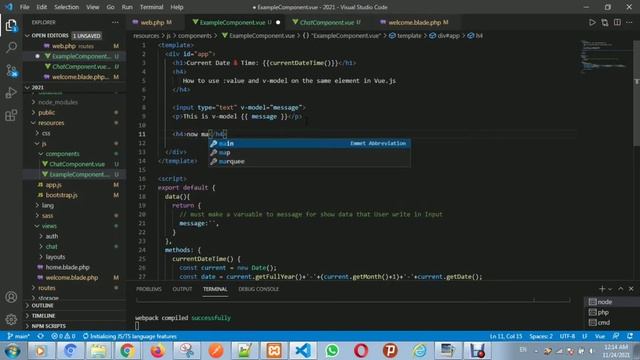640x360 pixels.
Task: Click the Synchronize Changes icon in status bar
Action: pos(40,336)
